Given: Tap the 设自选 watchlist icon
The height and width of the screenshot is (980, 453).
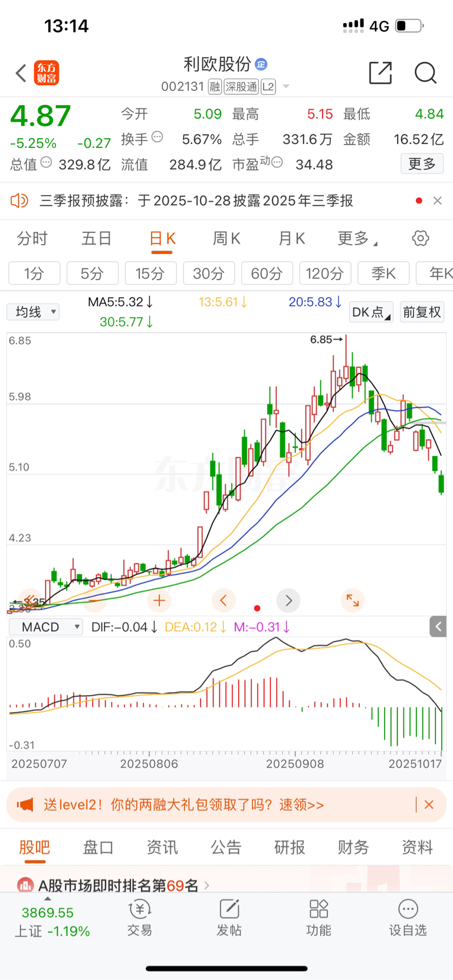Looking at the screenshot, I should click(x=408, y=918).
